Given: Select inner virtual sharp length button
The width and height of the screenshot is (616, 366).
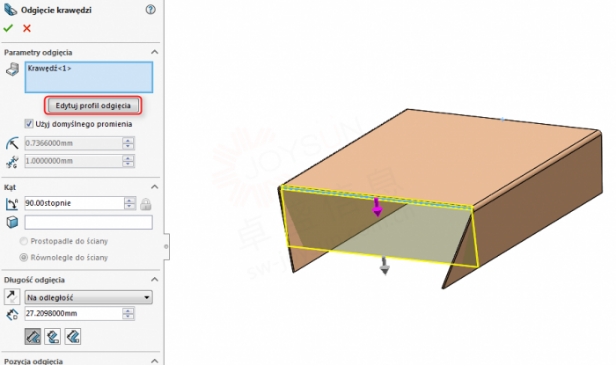Looking at the screenshot, I should [x=53, y=337].
